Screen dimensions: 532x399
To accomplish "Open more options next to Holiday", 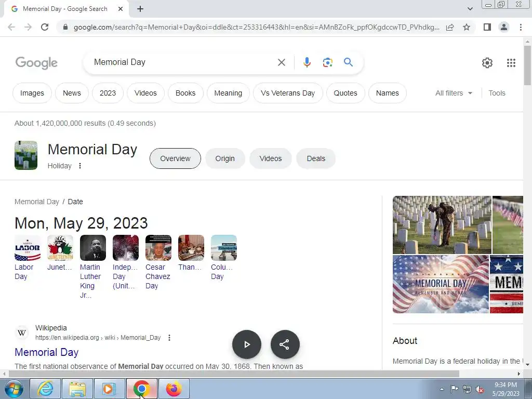I will tap(79, 166).
